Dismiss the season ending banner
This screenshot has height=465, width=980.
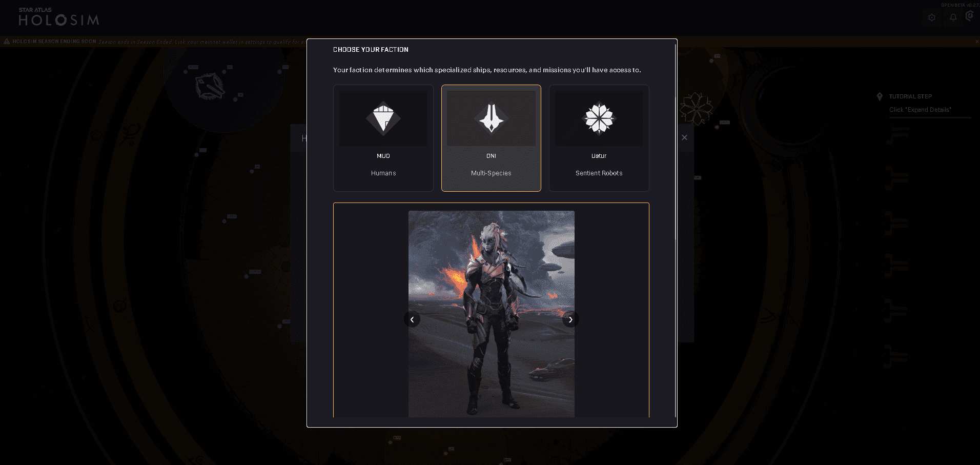(x=977, y=42)
